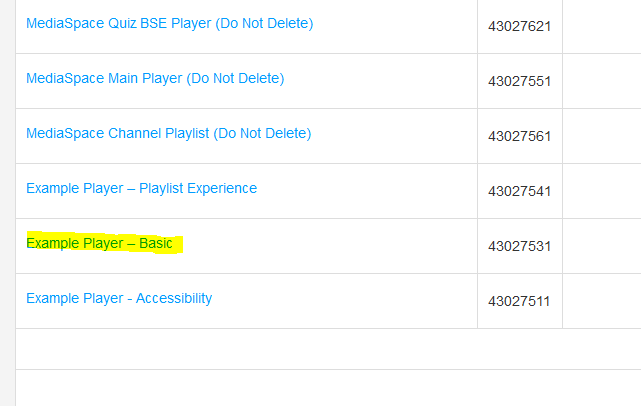Select the ID value 43027561
Image resolution: width=641 pixels, height=406 pixels.
click(x=520, y=136)
